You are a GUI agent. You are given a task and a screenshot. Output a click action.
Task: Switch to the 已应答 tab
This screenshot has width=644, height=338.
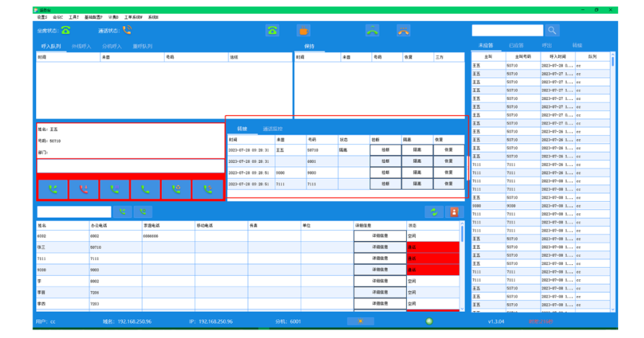[516, 46]
